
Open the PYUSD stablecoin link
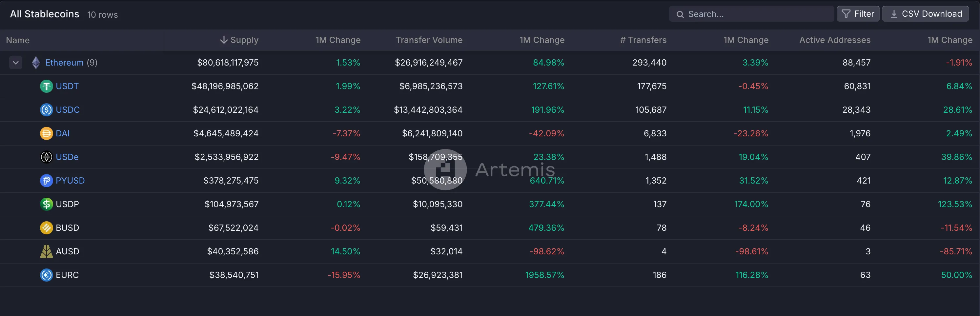click(70, 181)
